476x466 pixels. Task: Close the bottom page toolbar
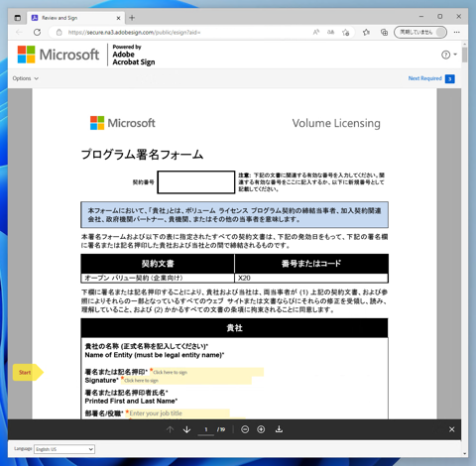(452, 429)
